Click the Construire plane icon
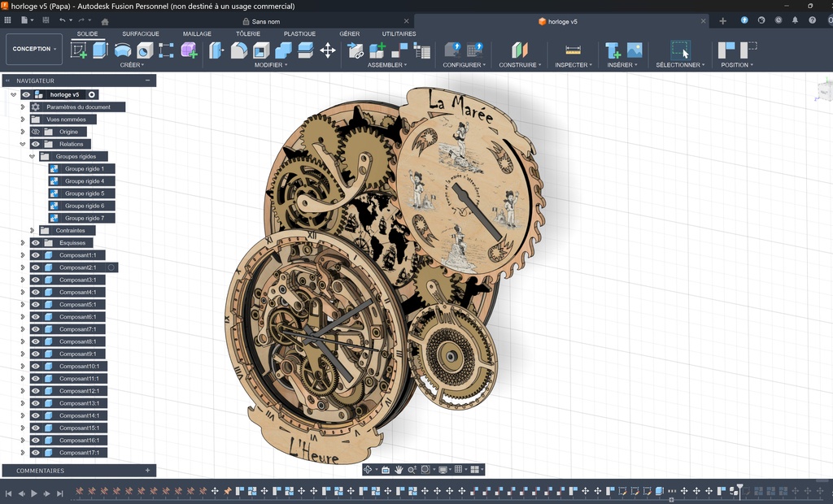 (x=519, y=50)
